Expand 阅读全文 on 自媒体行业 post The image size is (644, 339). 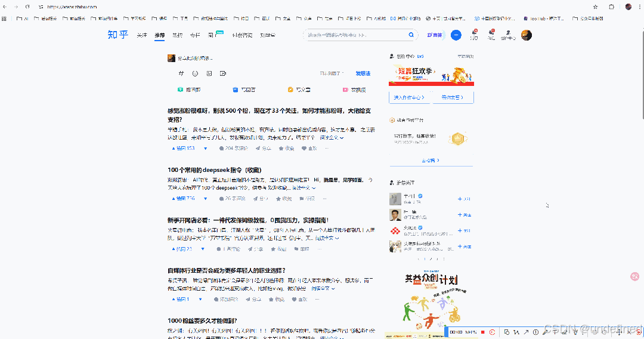(323, 289)
